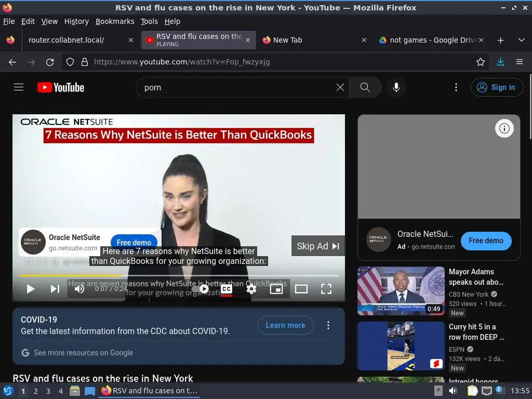The height and width of the screenshot is (399, 532).
Task: Open the Edit menu
Action: (28, 21)
